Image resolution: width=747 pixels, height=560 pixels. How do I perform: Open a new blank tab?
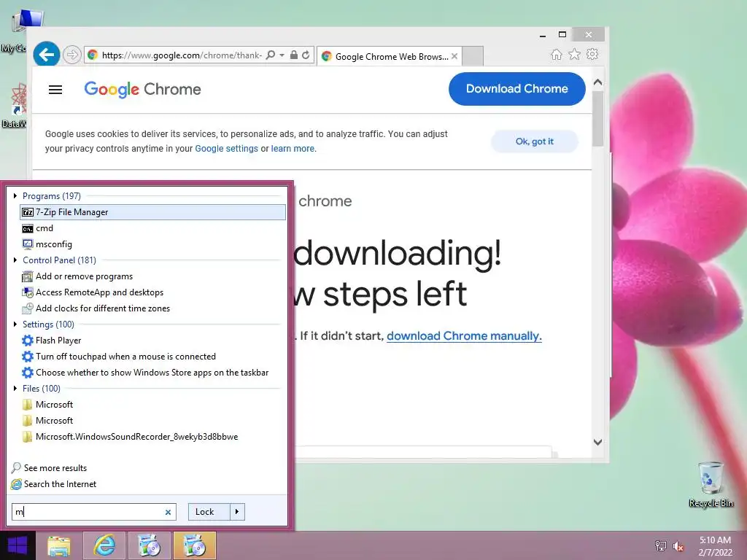473,56
